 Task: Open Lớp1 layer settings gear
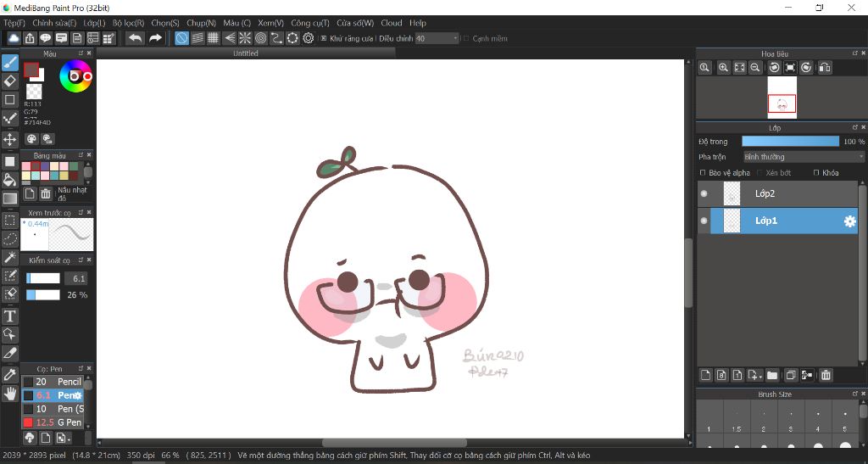[849, 221]
